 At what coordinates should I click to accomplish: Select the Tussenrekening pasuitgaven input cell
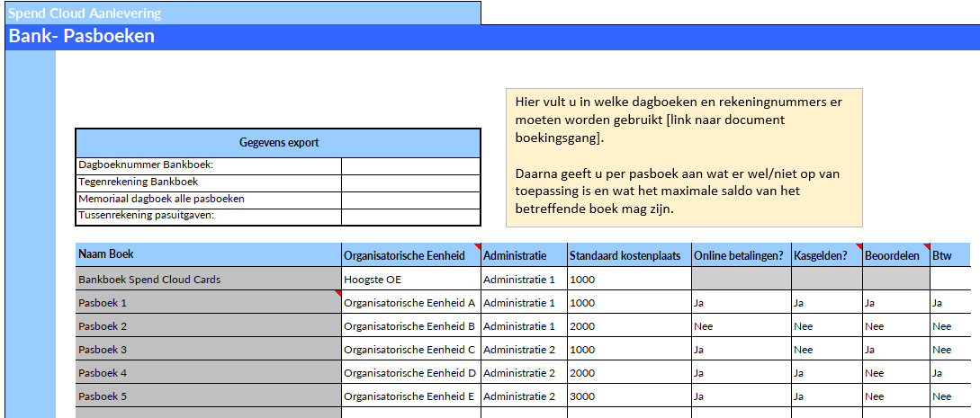pos(410,216)
